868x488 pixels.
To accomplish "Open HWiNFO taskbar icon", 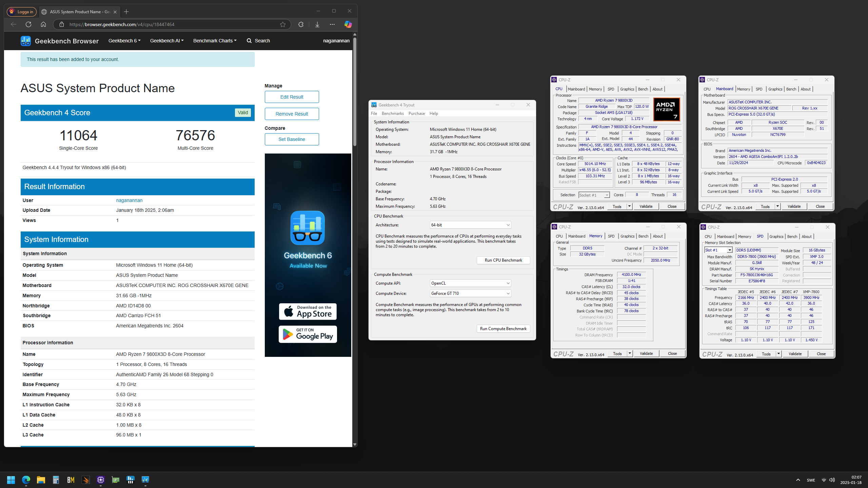I will coord(131,480).
